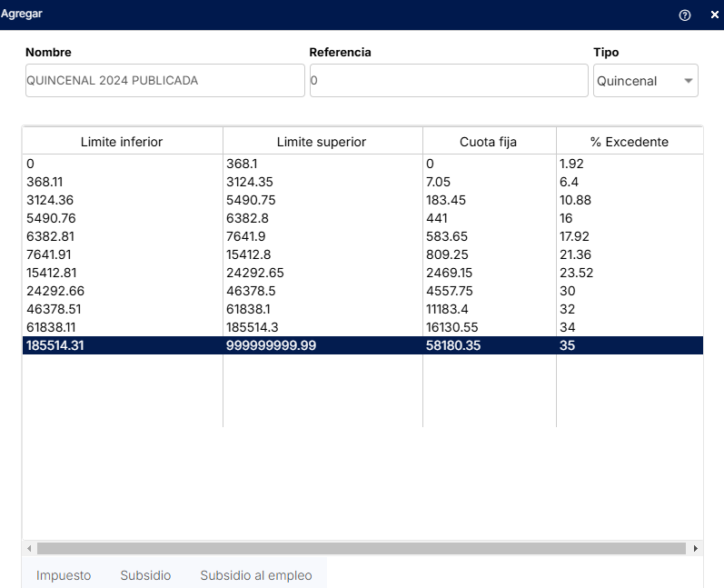724x588 pixels.
Task: Open the Subsidio al empleo tab
Action: pyautogui.click(x=255, y=575)
